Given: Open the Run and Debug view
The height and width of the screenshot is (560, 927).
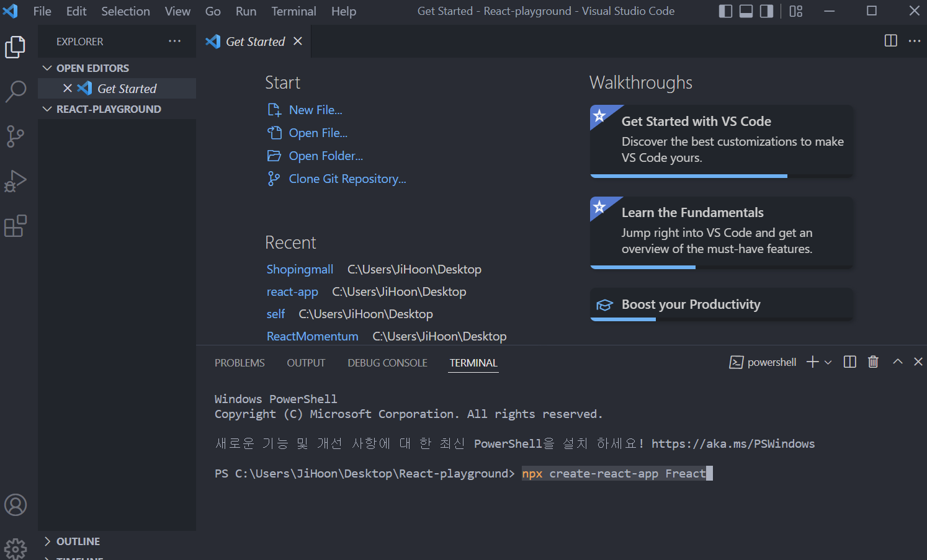Looking at the screenshot, I should pos(15,181).
